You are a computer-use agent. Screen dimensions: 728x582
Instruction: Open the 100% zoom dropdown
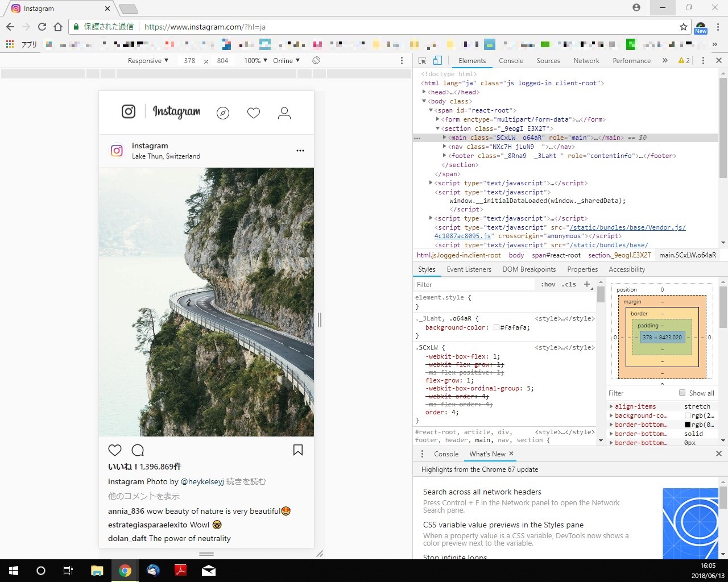(255, 60)
